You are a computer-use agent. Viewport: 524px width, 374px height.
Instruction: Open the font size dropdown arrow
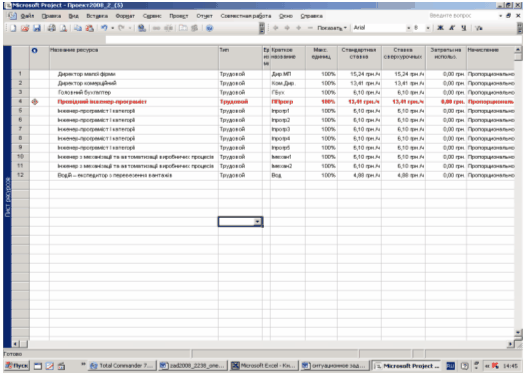(x=428, y=28)
